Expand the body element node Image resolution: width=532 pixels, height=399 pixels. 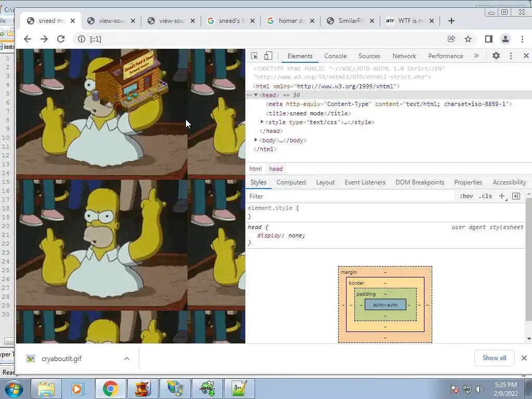pyautogui.click(x=256, y=140)
